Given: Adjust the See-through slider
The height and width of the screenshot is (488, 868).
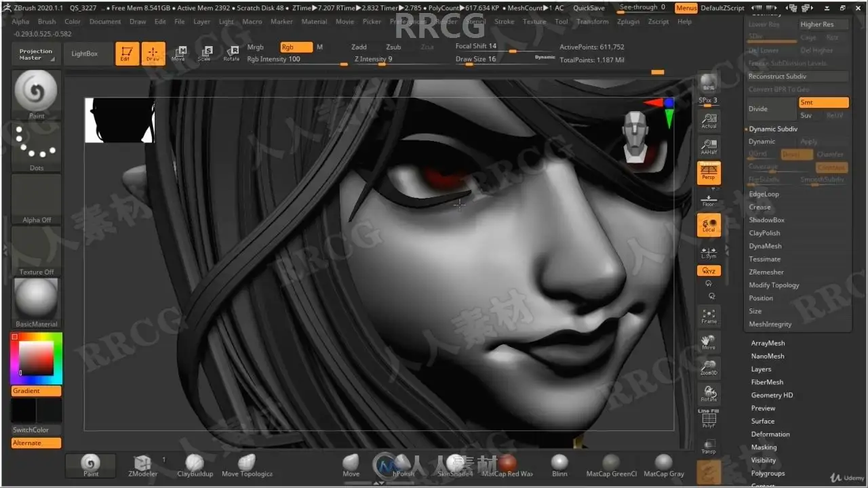Looking at the screenshot, I should 643,8.
